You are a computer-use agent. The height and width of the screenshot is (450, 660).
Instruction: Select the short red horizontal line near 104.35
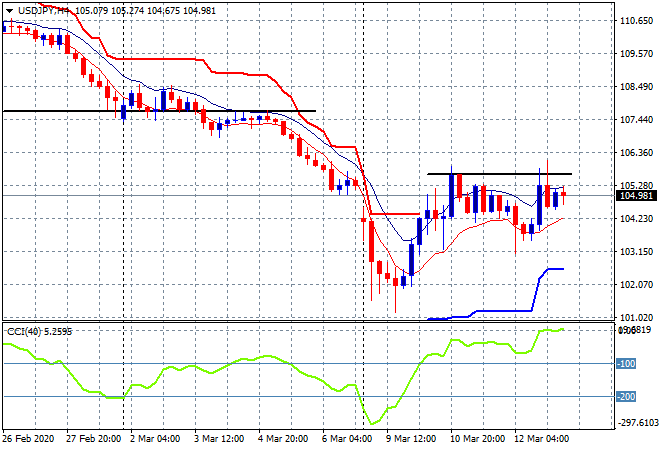click(x=395, y=214)
